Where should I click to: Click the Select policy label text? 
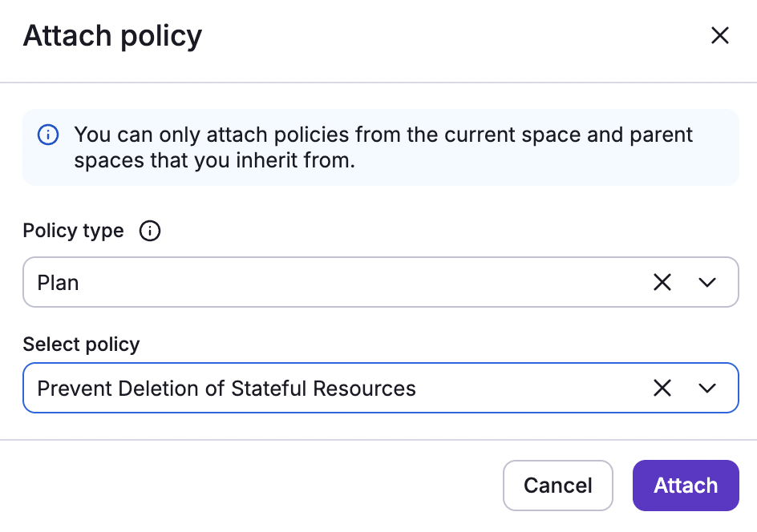81,345
